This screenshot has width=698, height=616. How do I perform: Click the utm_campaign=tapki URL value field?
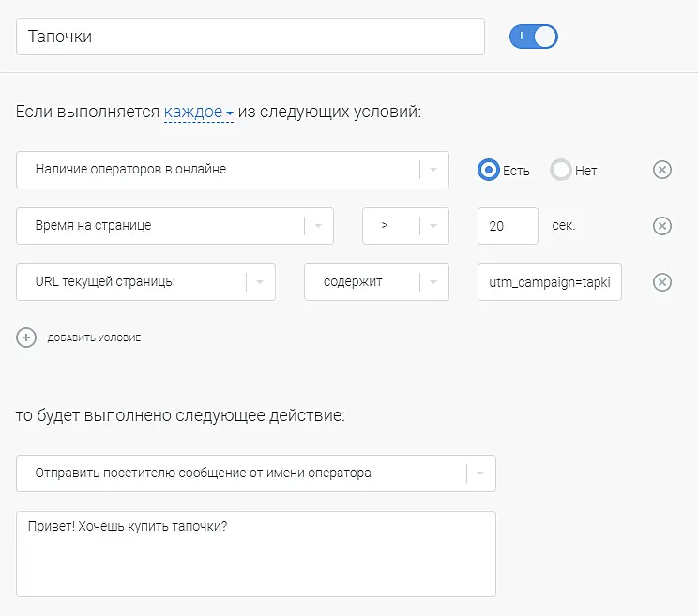549,282
